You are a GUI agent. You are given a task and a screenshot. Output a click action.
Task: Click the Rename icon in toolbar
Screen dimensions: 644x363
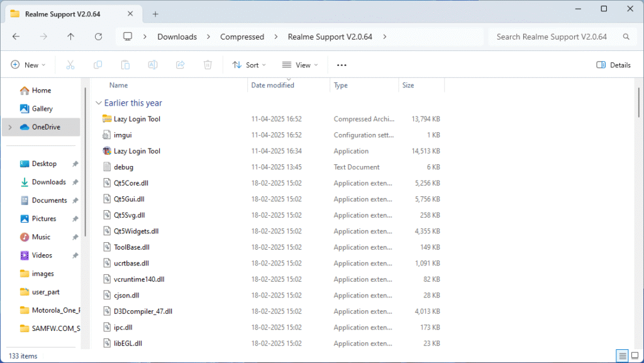pos(153,65)
